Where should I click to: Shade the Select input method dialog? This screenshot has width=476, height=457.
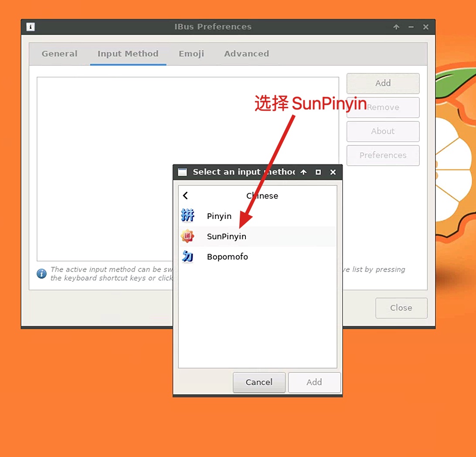(x=303, y=172)
